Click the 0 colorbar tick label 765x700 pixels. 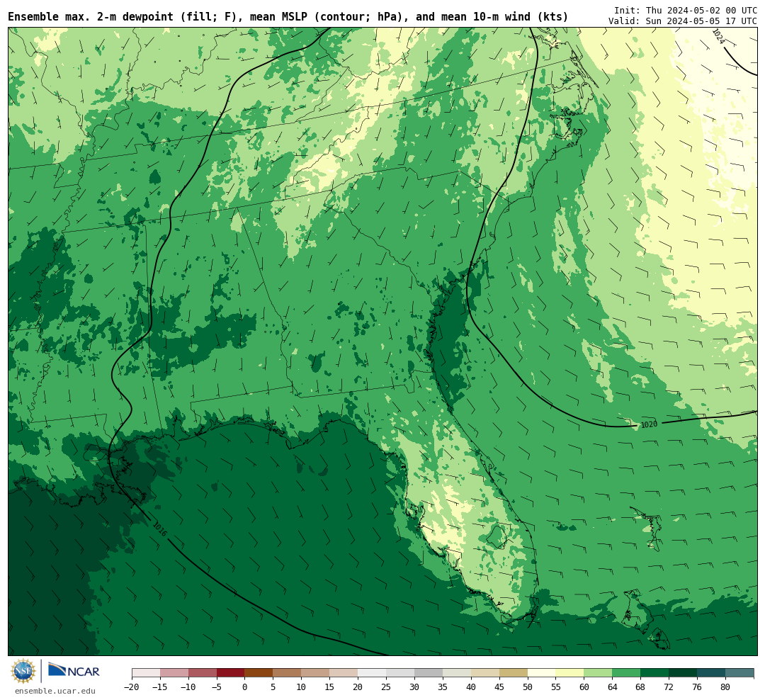(x=244, y=687)
